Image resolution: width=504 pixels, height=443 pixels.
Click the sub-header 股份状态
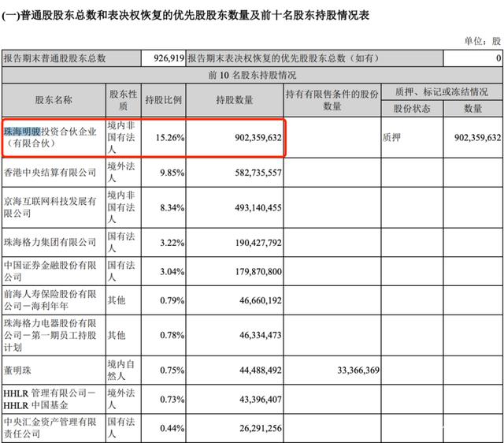click(412, 109)
